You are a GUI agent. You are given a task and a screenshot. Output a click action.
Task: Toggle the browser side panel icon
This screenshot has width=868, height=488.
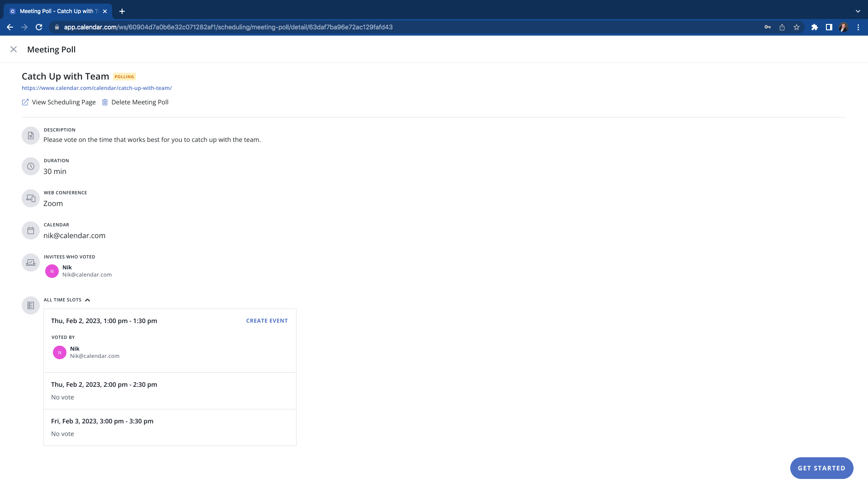click(x=829, y=27)
